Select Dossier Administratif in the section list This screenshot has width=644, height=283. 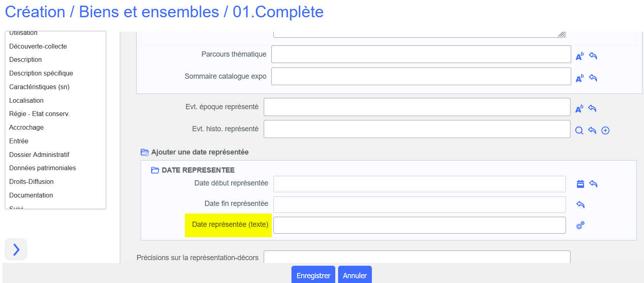[39, 155]
